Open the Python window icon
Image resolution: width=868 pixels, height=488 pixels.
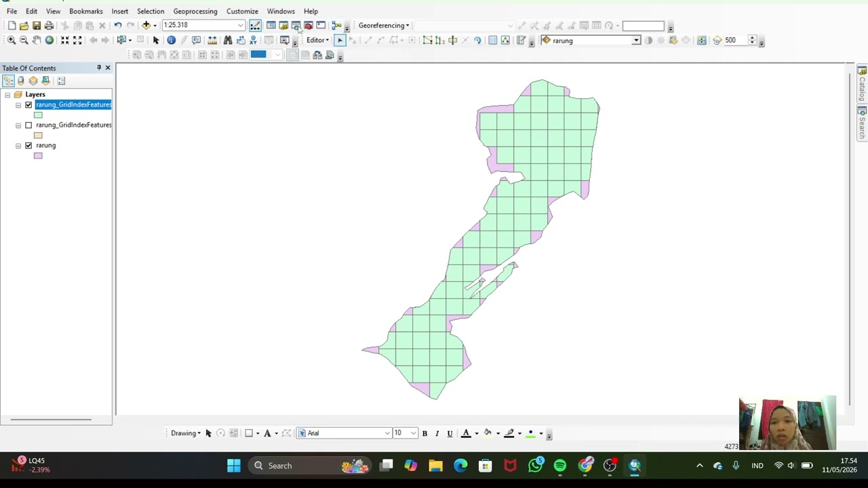(321, 26)
